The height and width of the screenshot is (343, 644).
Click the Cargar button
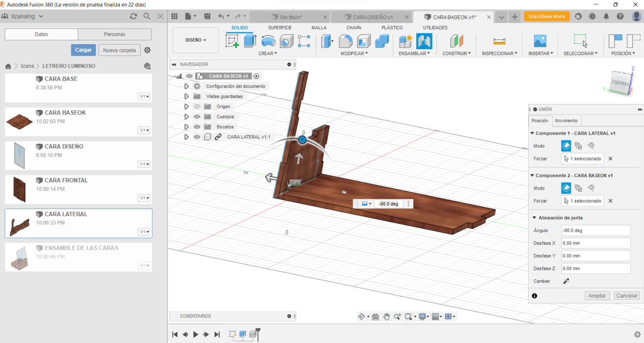coord(83,50)
